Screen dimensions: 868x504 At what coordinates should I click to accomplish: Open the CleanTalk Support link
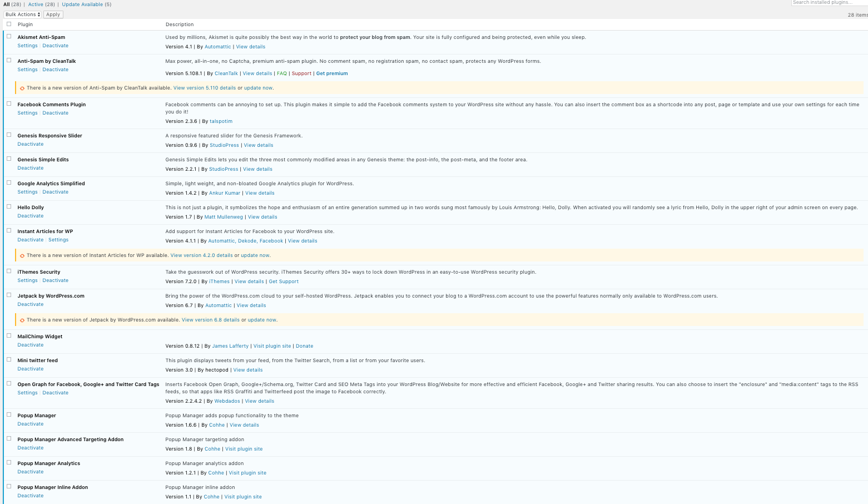click(302, 73)
